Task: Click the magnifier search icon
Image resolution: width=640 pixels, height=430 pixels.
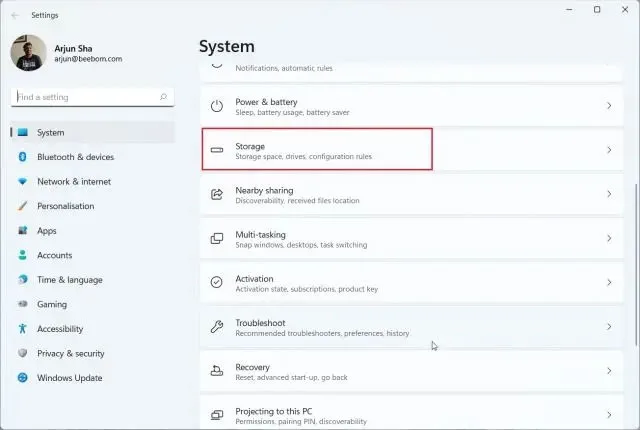Action: tap(164, 97)
